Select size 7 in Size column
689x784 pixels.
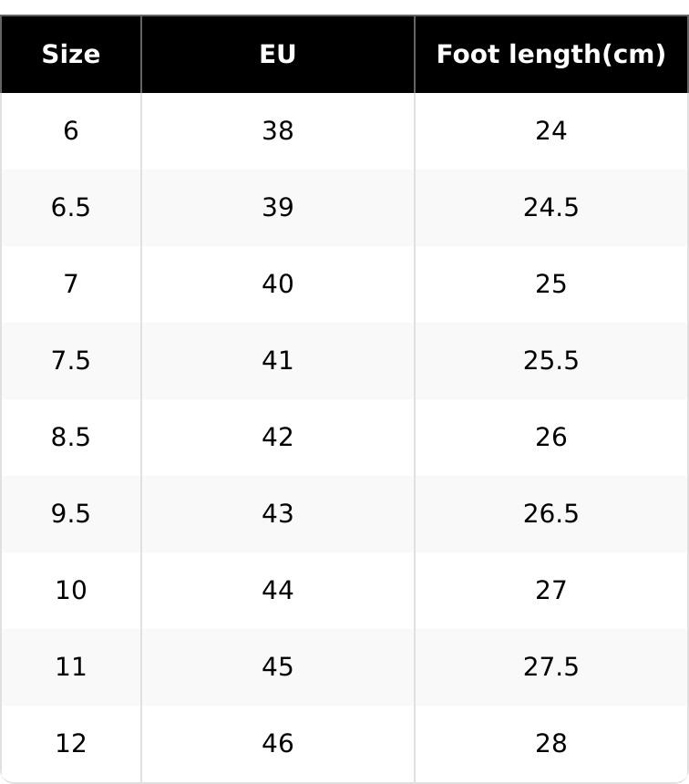71,284
